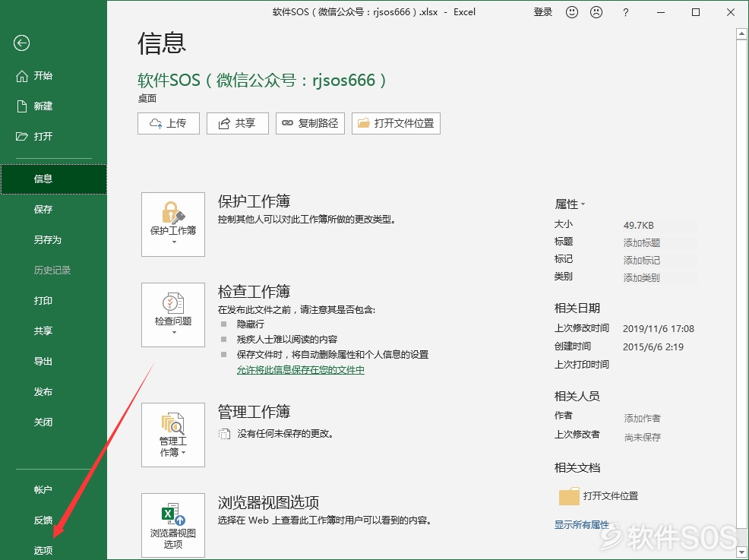Click the 尚未保存 last modifier value
This screenshot has height=560, width=749.
(x=643, y=437)
